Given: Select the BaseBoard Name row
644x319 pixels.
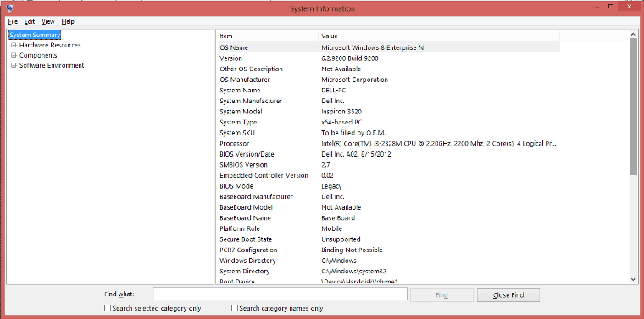Looking at the screenshot, I should [388, 218].
